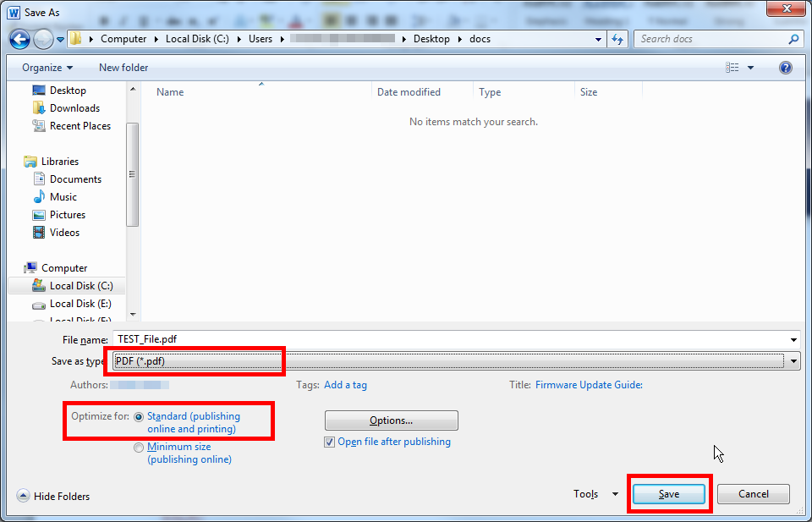Select Minimum size publishing online option
This screenshot has width=812, height=522.
(x=138, y=447)
